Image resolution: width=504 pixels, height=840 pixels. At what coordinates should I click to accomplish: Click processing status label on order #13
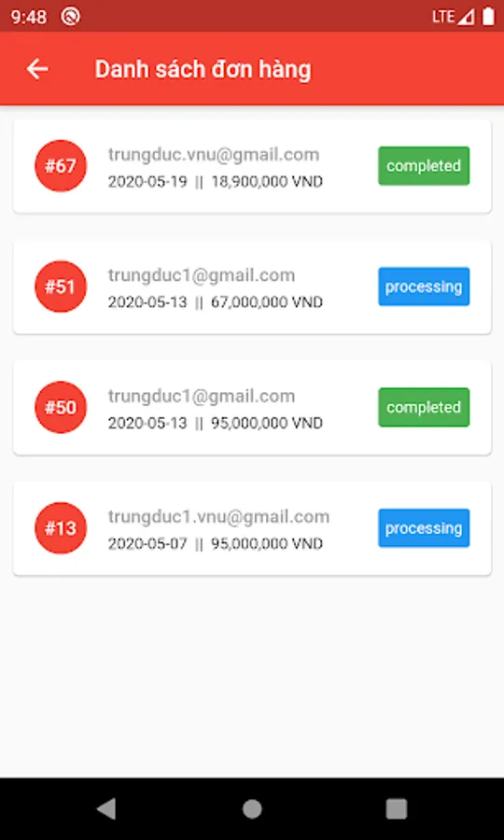pos(424,528)
